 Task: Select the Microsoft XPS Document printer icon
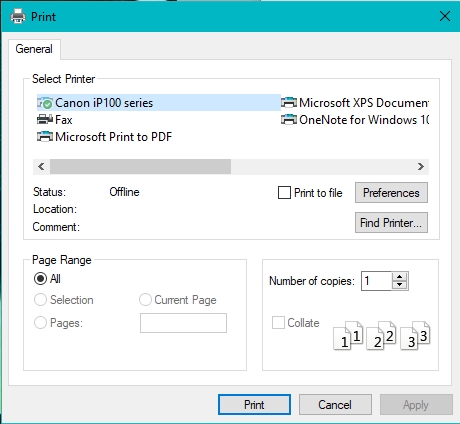click(x=289, y=103)
